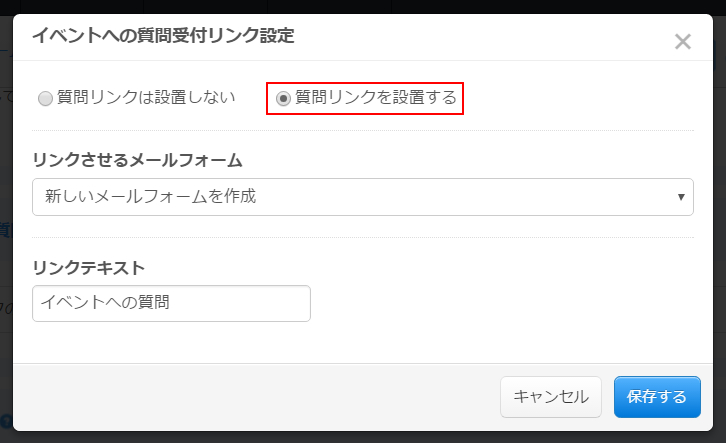Open the "新しいメールフォームを作成" dropdown

(x=362, y=197)
